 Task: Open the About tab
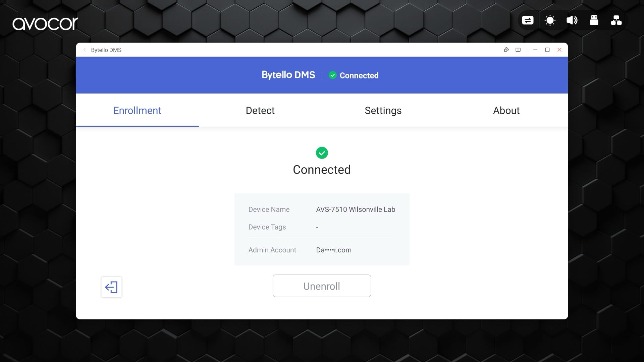506,110
